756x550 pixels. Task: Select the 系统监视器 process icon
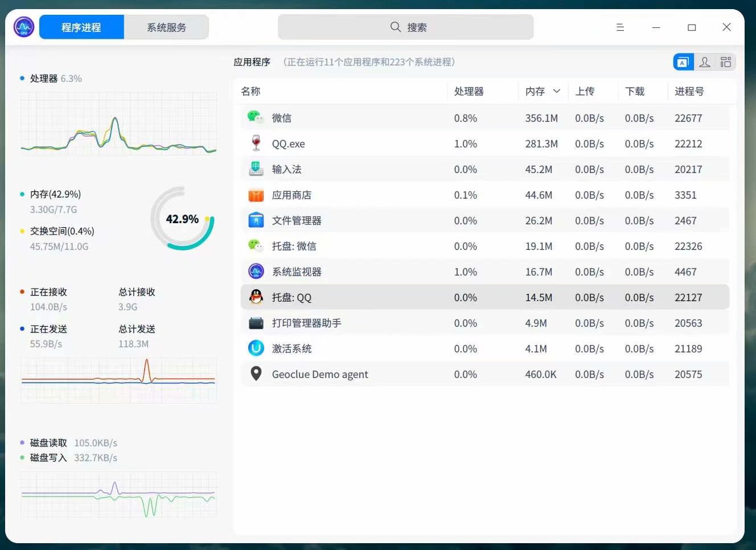(x=256, y=272)
